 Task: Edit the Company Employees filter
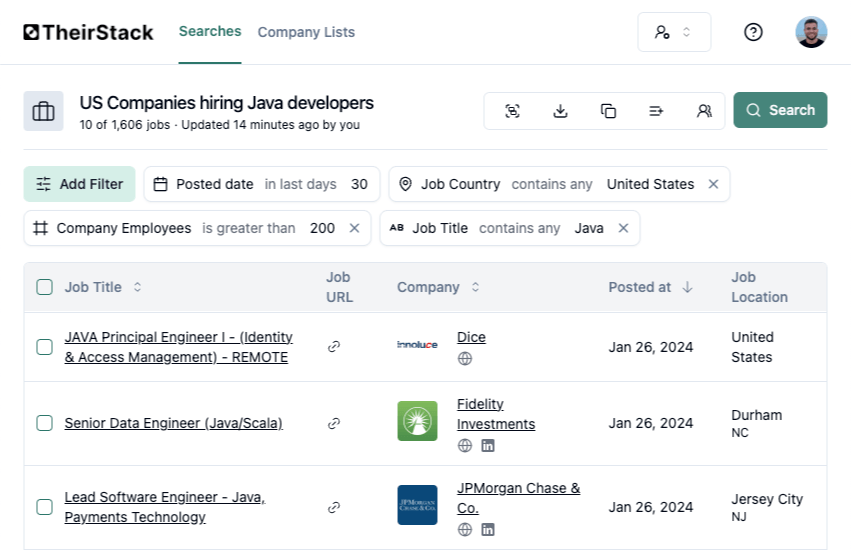(x=198, y=228)
